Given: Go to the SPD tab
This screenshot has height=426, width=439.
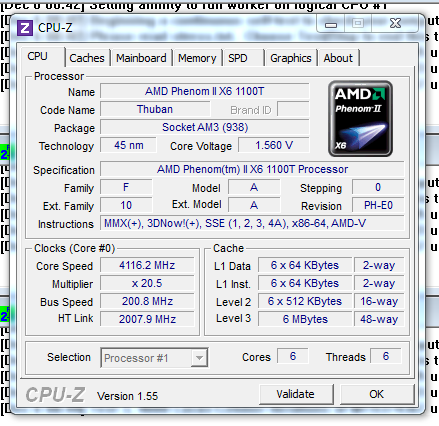Looking at the screenshot, I should [x=243, y=58].
